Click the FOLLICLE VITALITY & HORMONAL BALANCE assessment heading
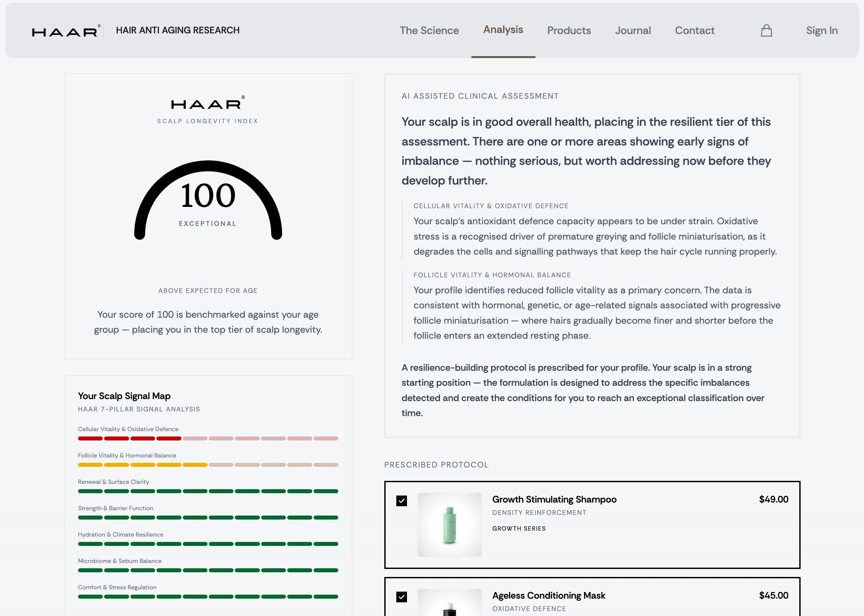 pos(492,275)
